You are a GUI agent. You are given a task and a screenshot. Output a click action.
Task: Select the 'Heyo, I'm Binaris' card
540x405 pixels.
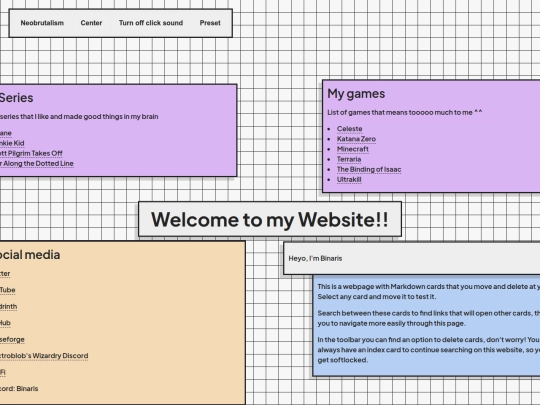point(412,258)
